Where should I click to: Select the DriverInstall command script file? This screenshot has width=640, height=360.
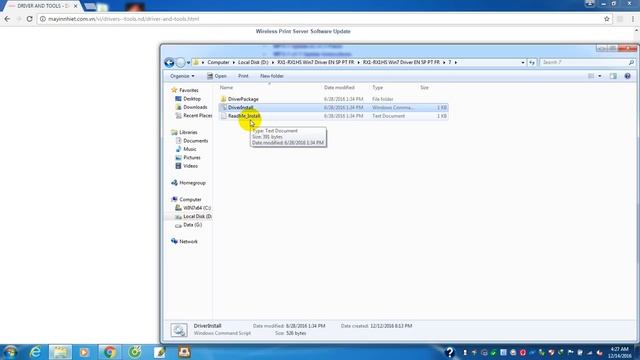point(240,108)
